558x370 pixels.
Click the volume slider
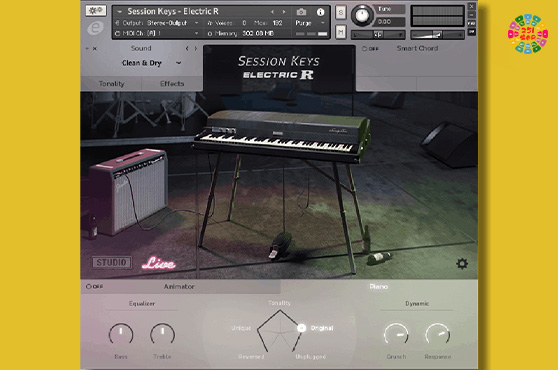pos(437,35)
